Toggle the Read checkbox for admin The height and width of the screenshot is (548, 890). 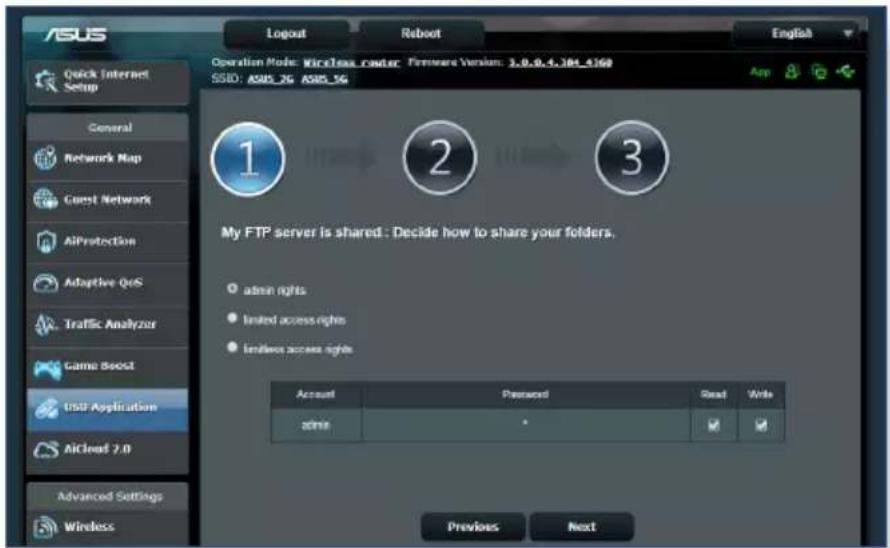point(713,425)
